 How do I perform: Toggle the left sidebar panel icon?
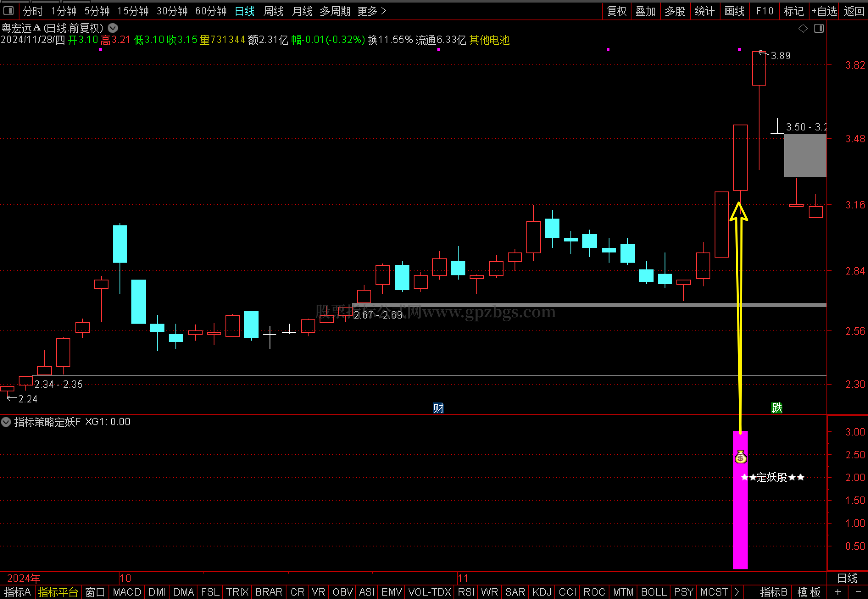8,11
